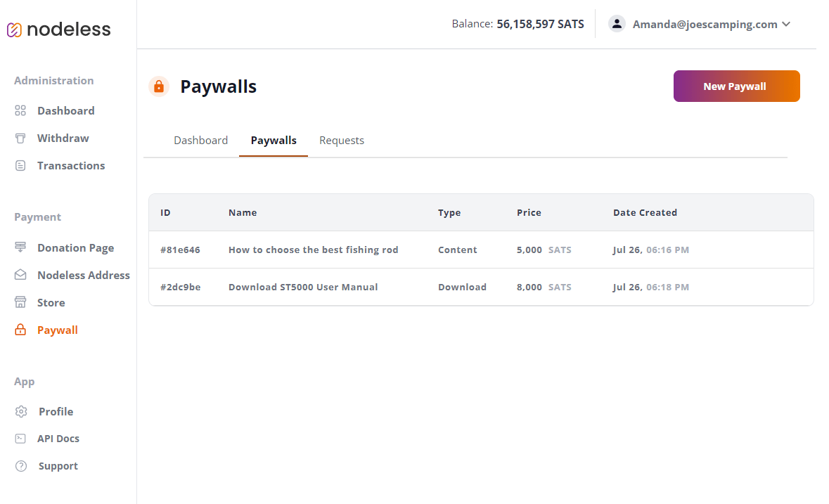Screen dimensions: 829x504
Task: Click the API Docs terminal icon
Action: [x=20, y=439]
